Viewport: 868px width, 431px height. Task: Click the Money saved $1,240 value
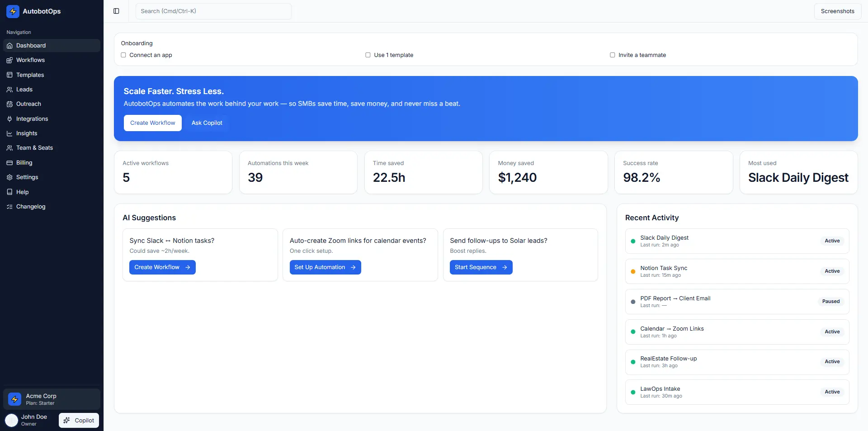tap(517, 178)
